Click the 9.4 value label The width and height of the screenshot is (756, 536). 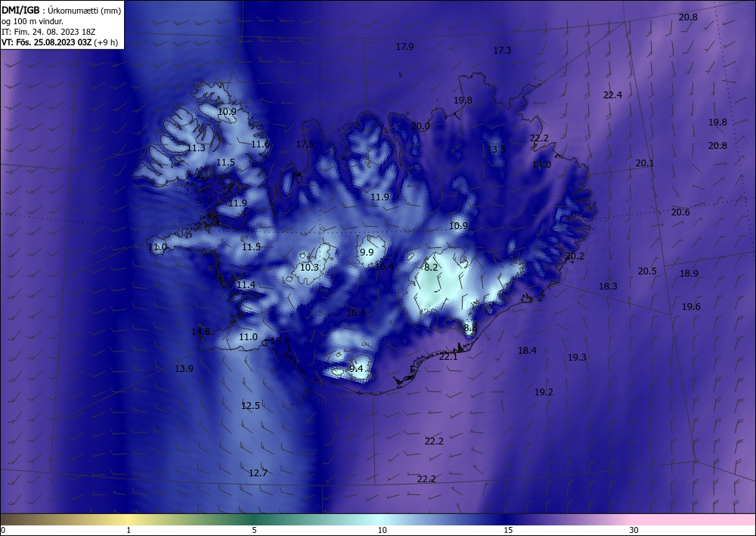coord(356,369)
